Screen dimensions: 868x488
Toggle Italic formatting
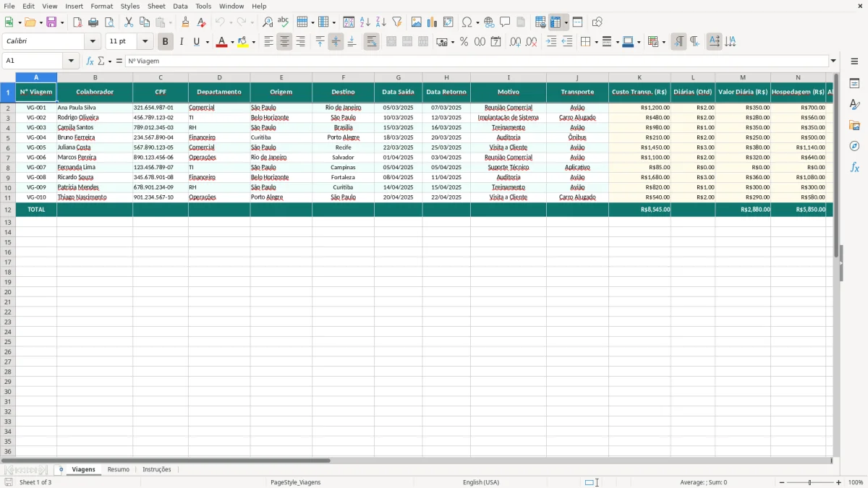point(181,42)
